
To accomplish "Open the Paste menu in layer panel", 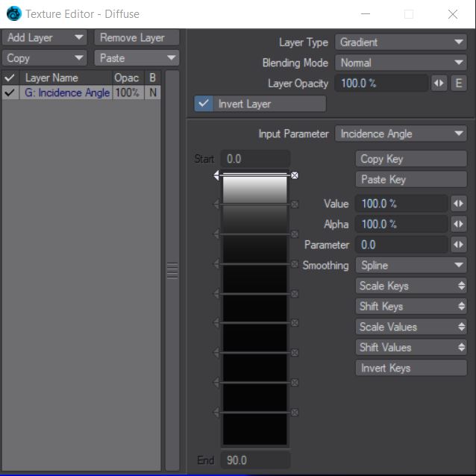I will pyautogui.click(x=137, y=58).
